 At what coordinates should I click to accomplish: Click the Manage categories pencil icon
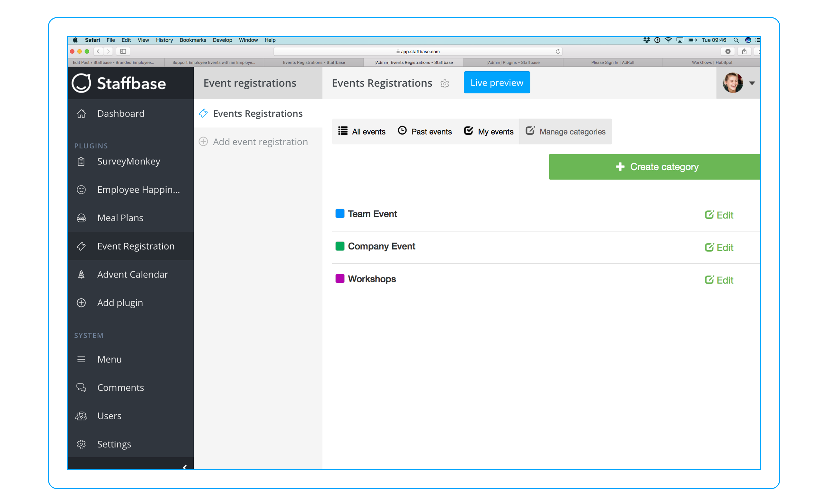click(530, 131)
